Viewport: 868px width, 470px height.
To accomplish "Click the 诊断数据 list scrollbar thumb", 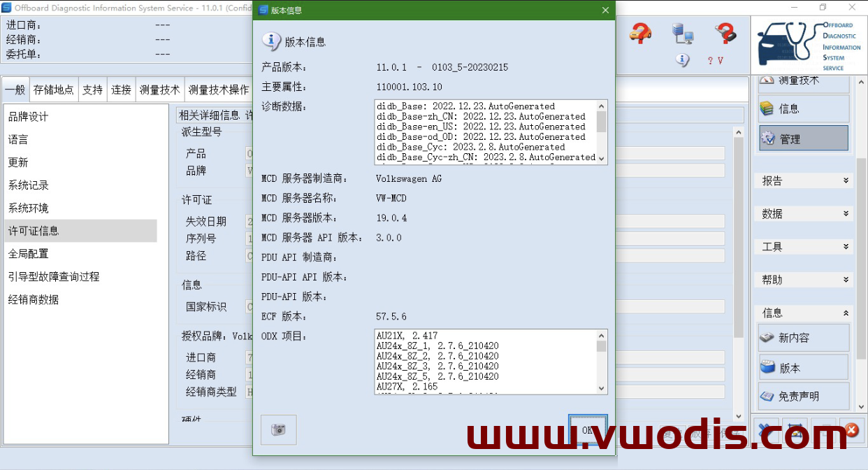I will (x=602, y=121).
